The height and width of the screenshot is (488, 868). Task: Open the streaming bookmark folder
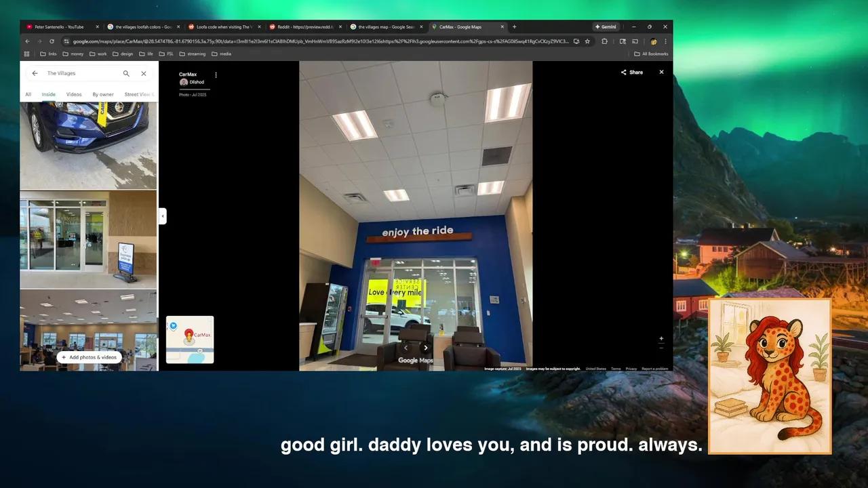pyautogui.click(x=193, y=54)
